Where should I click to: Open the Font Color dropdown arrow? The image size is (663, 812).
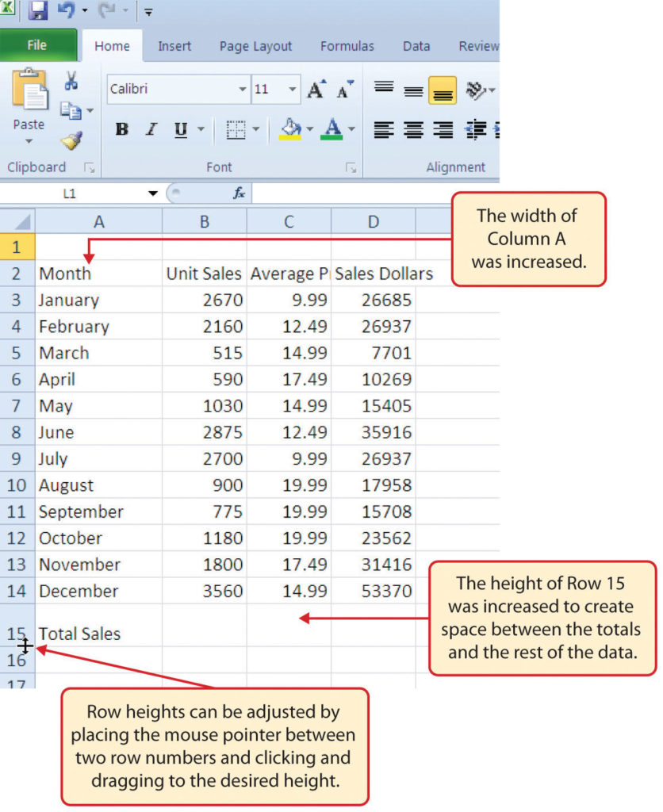point(351,129)
